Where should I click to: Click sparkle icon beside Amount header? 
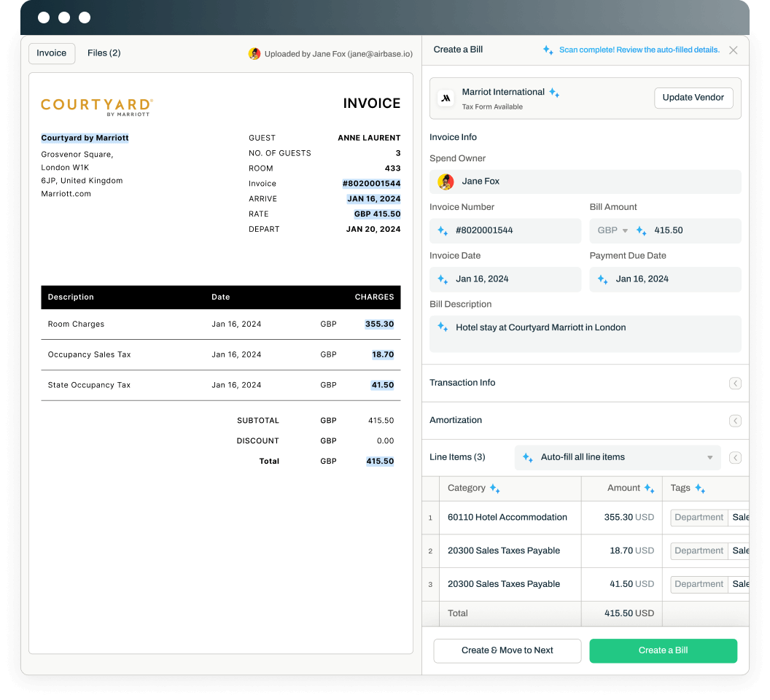649,489
